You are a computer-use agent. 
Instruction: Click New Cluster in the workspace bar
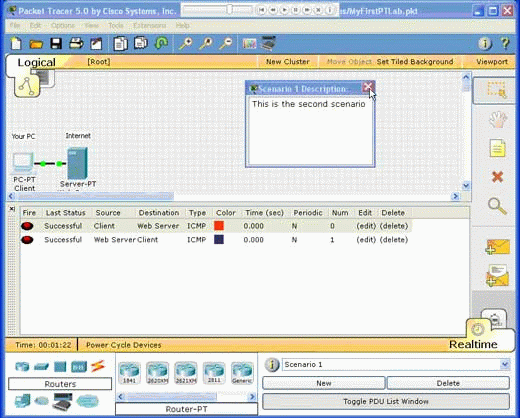click(288, 62)
